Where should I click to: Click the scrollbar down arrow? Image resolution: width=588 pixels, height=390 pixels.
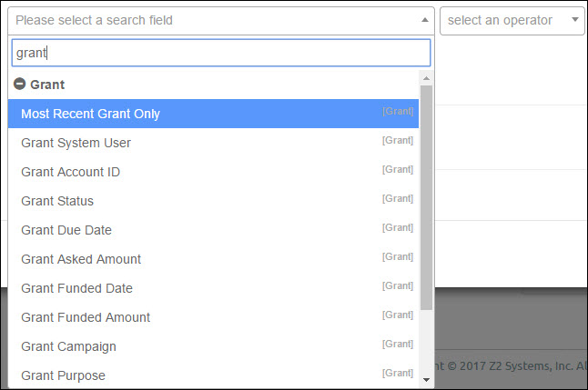click(x=426, y=379)
